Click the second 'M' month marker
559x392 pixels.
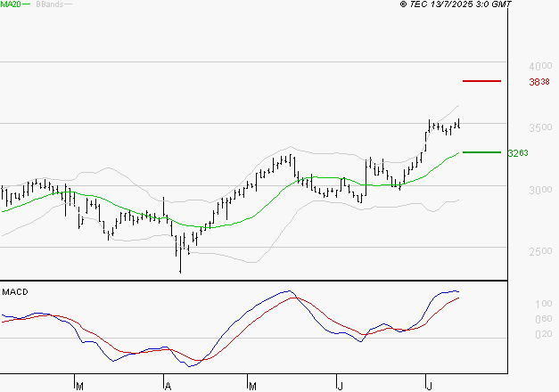point(251,386)
